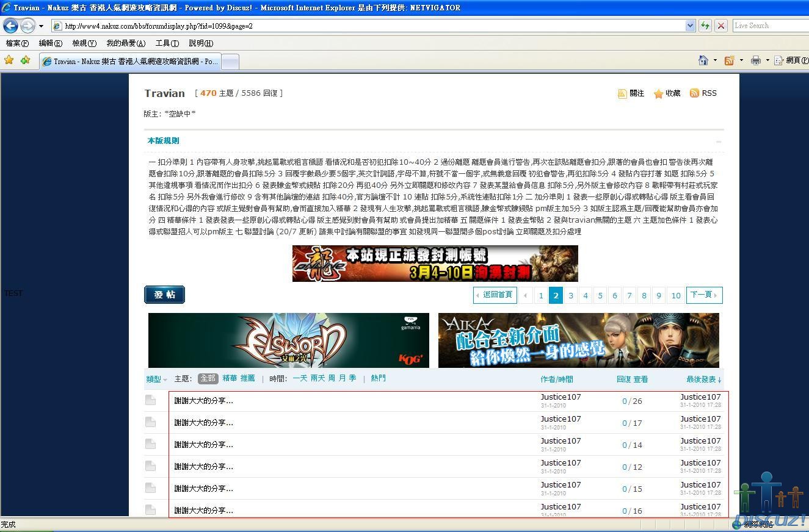
Task: Click the browser Back arrow button
Action: [10, 26]
